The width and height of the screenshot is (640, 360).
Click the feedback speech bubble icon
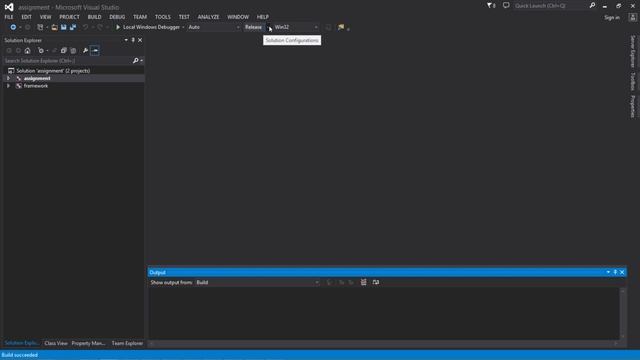[506, 5]
